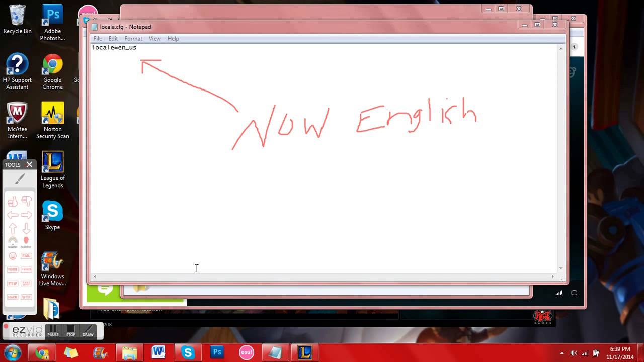
Task: Maximize the locale.cfg Notepad window
Action: 537,25
